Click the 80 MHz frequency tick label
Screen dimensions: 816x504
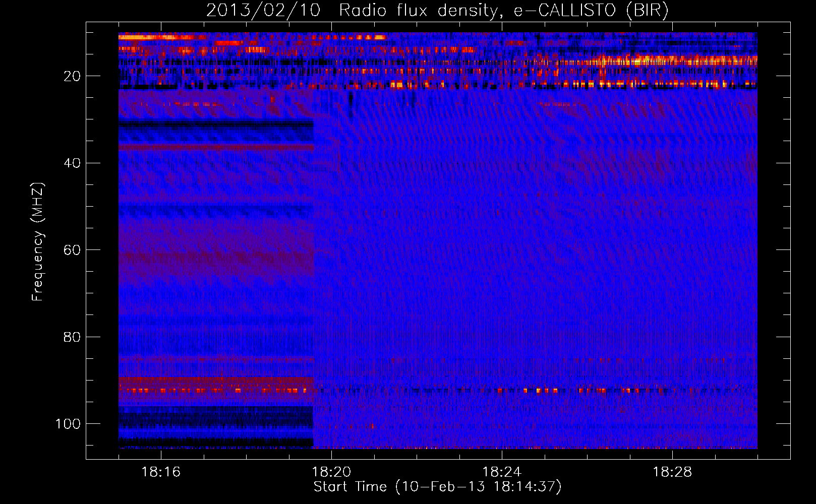pyautogui.click(x=72, y=337)
